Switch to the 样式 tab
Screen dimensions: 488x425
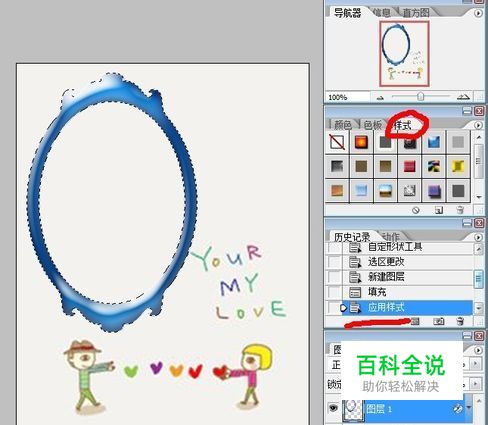(x=403, y=125)
